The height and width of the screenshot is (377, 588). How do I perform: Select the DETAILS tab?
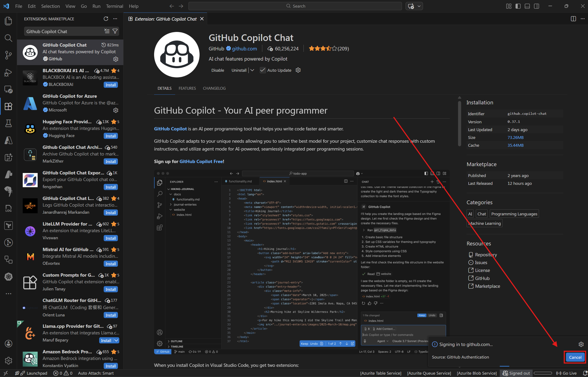coord(165,88)
